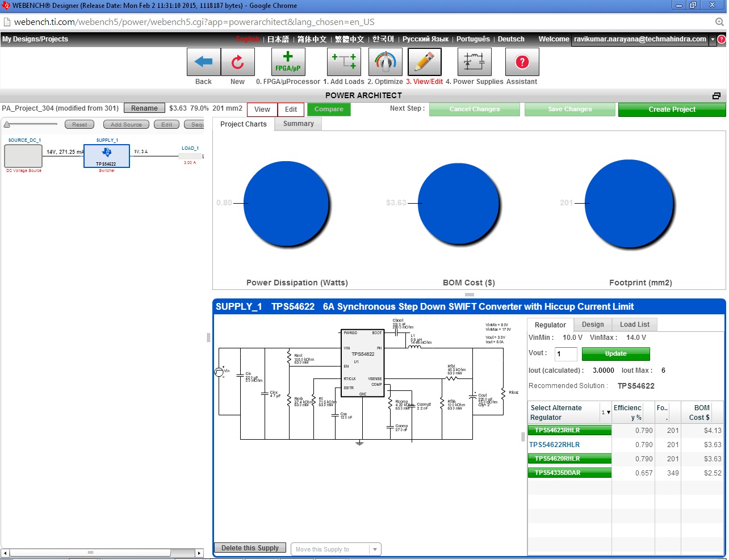Click the Rename button
The height and width of the screenshot is (560, 729).
click(145, 108)
